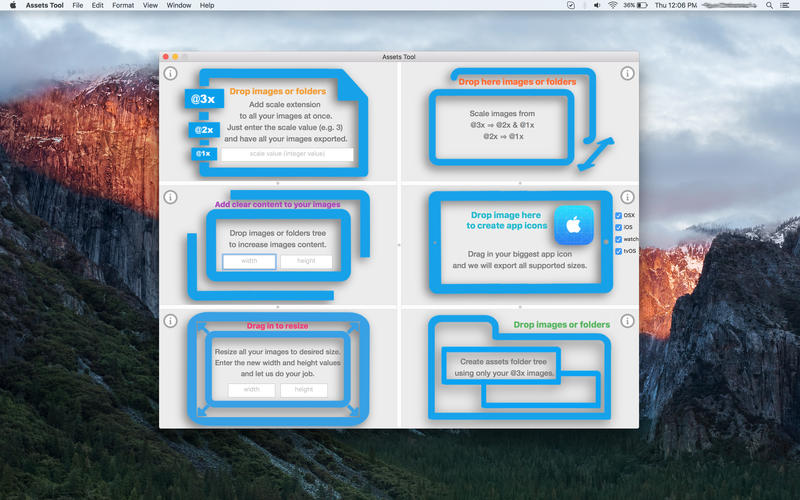This screenshot has height=500, width=800.
Task: Click 'Drop image here to create app icons' text
Action: tap(506, 220)
